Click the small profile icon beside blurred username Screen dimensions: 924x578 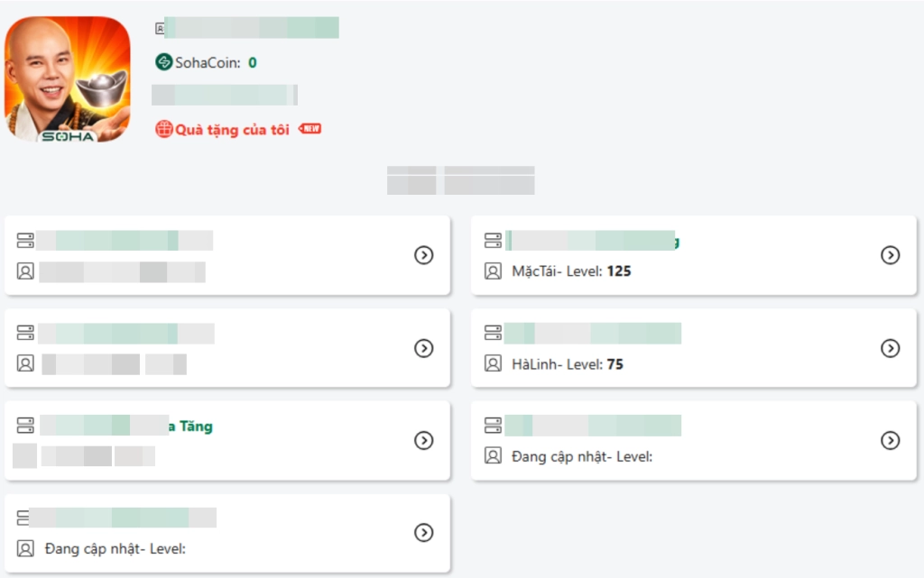pos(159,28)
